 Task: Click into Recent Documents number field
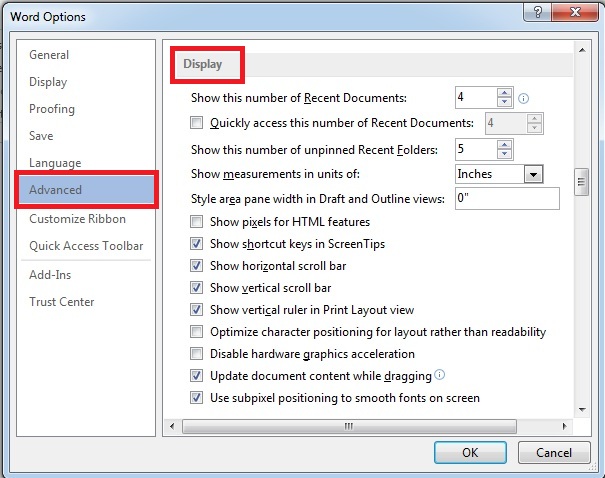coord(476,98)
